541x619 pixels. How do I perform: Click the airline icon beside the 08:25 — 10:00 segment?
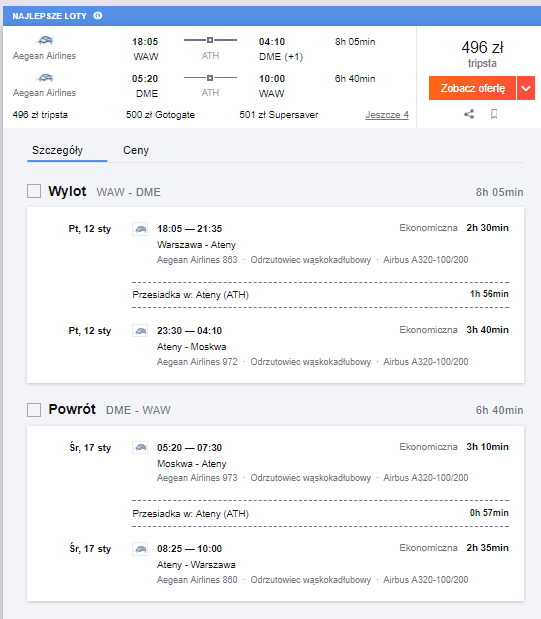click(140, 549)
